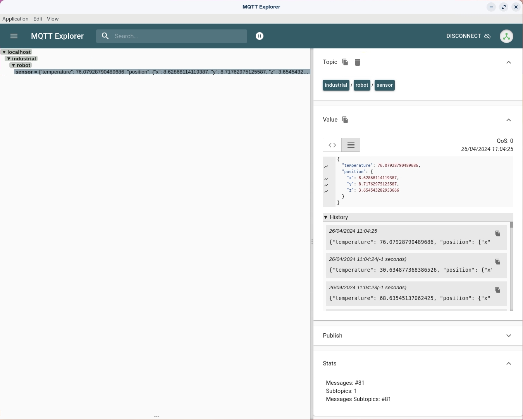Copy the topic path to clipboard
The height and width of the screenshot is (420, 523).
[x=345, y=62]
